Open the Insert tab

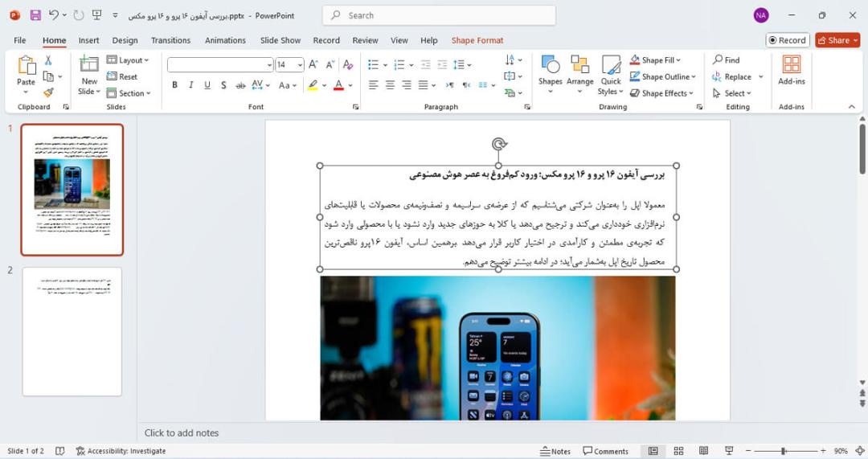coord(88,40)
